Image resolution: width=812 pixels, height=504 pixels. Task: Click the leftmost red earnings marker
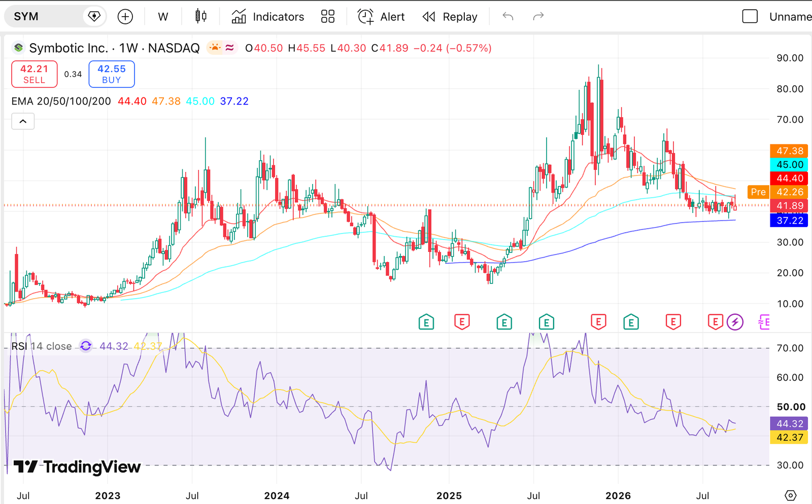click(x=462, y=322)
